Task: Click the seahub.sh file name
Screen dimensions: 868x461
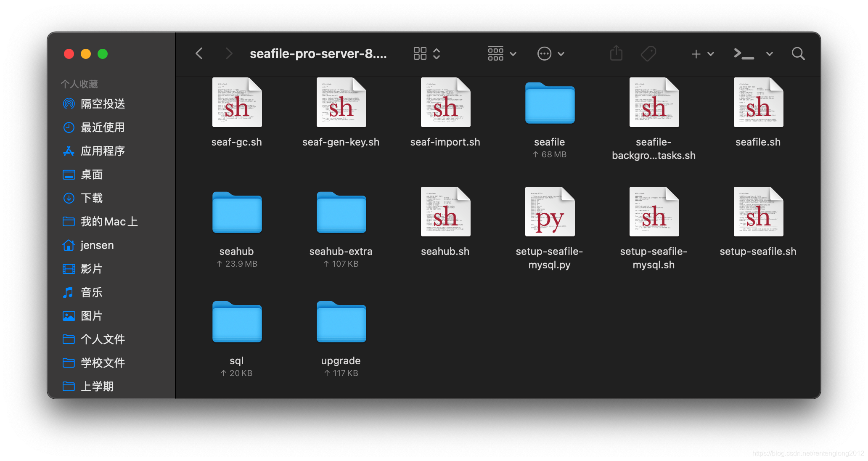Action: tap(445, 252)
